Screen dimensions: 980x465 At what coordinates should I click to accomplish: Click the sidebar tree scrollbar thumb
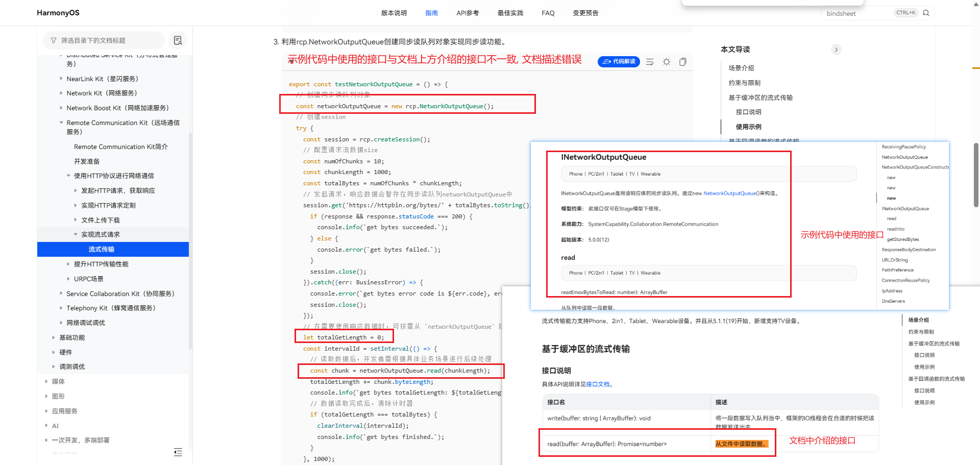(x=190, y=240)
